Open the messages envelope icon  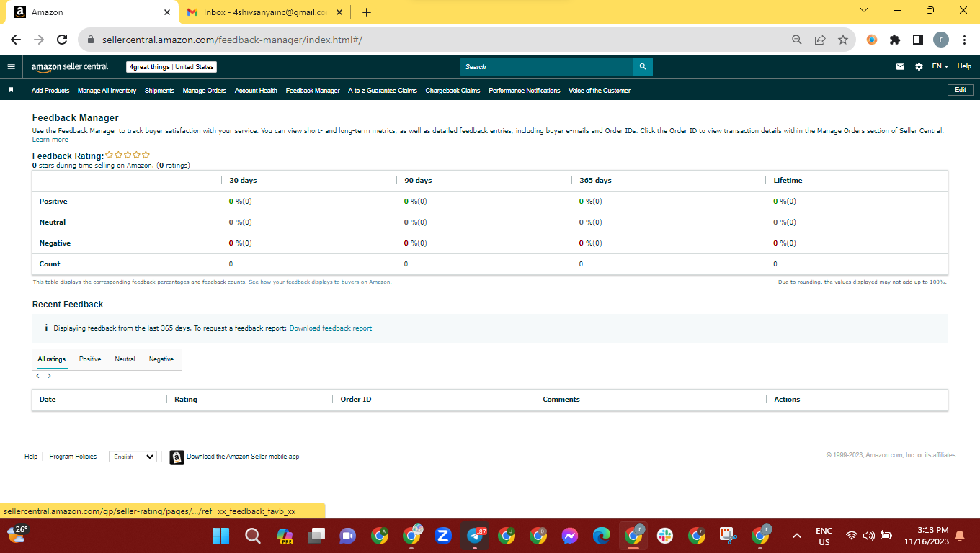[x=900, y=67]
